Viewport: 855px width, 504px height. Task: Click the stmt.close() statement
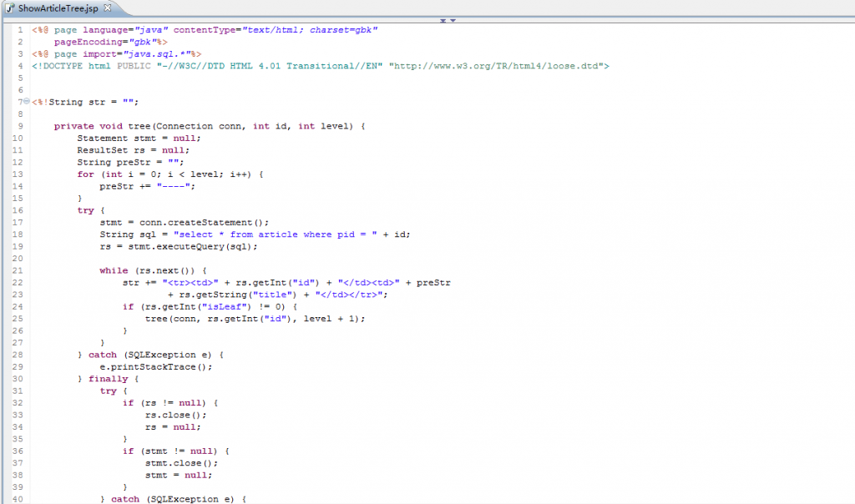pyautogui.click(x=181, y=463)
